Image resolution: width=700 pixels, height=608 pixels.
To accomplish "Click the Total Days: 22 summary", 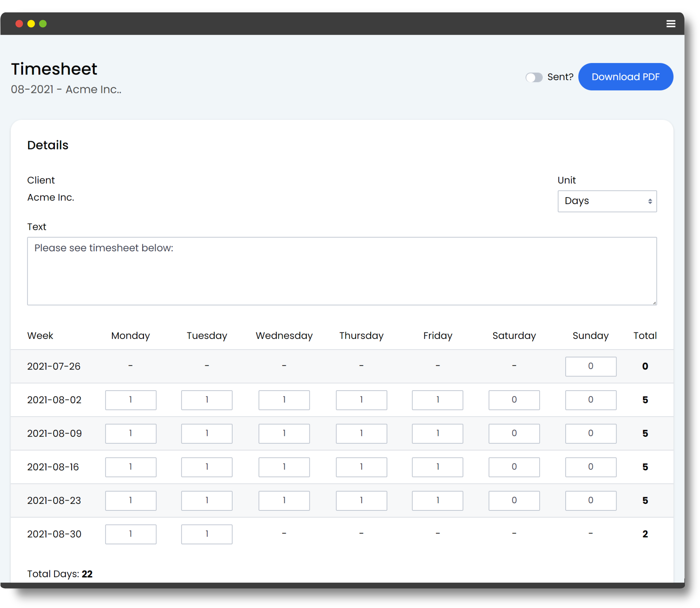I will click(x=60, y=574).
